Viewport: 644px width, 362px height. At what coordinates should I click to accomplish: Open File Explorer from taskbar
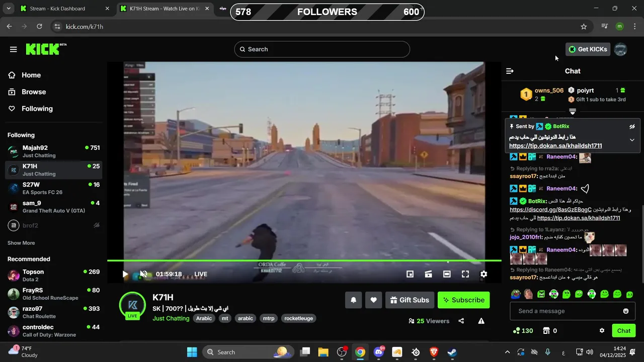pos(323,352)
